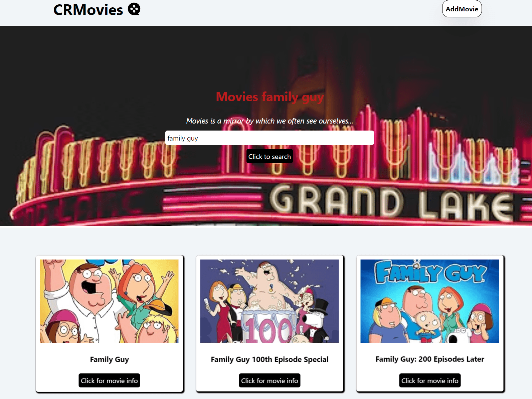This screenshot has height=399, width=532.
Task: Open movie info for Family Guy
Action: point(109,381)
